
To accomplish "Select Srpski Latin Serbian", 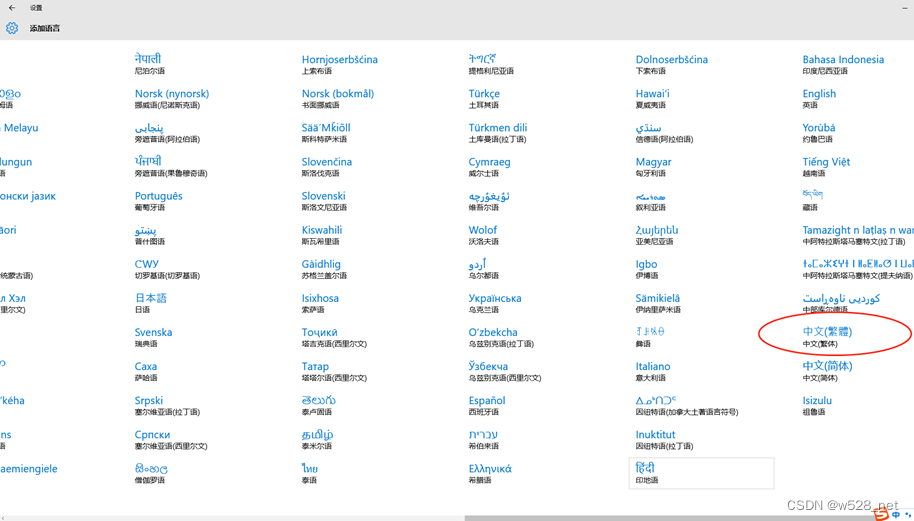I will click(167, 406).
